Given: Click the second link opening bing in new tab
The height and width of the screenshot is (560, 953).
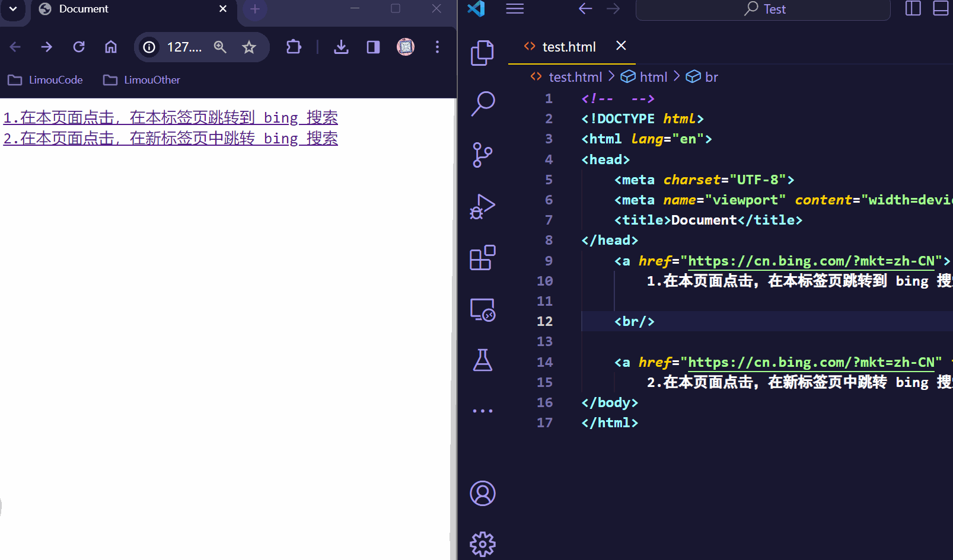Looking at the screenshot, I should tap(170, 138).
